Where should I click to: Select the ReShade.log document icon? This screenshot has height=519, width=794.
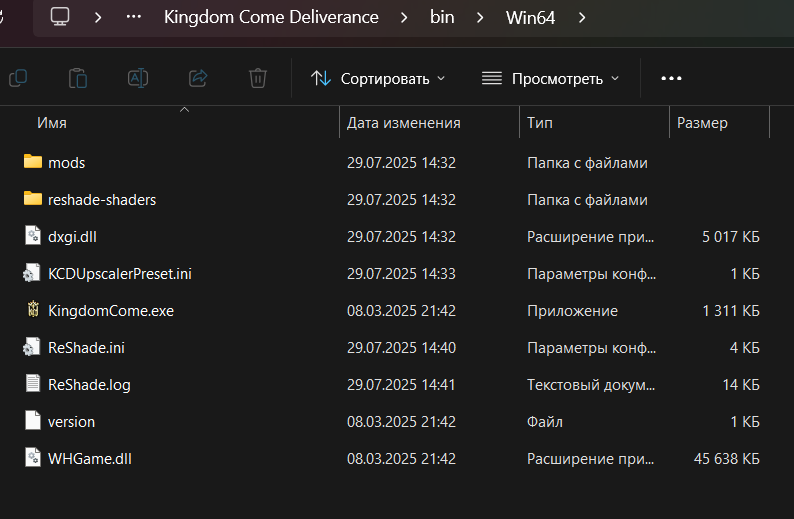click(x=33, y=383)
